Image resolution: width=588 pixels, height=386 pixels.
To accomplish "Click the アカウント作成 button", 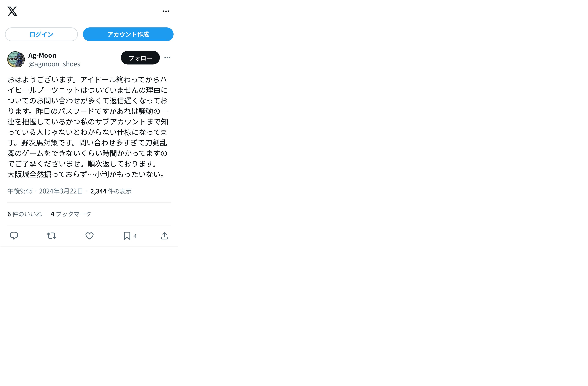I will click(x=128, y=34).
